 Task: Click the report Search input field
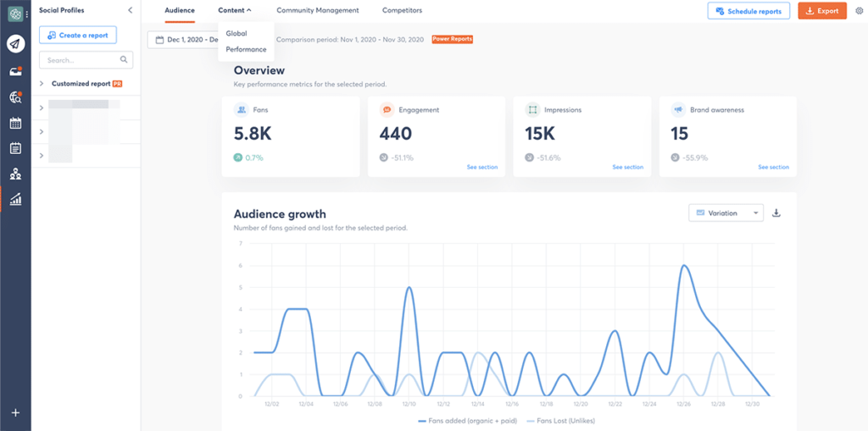coord(80,60)
